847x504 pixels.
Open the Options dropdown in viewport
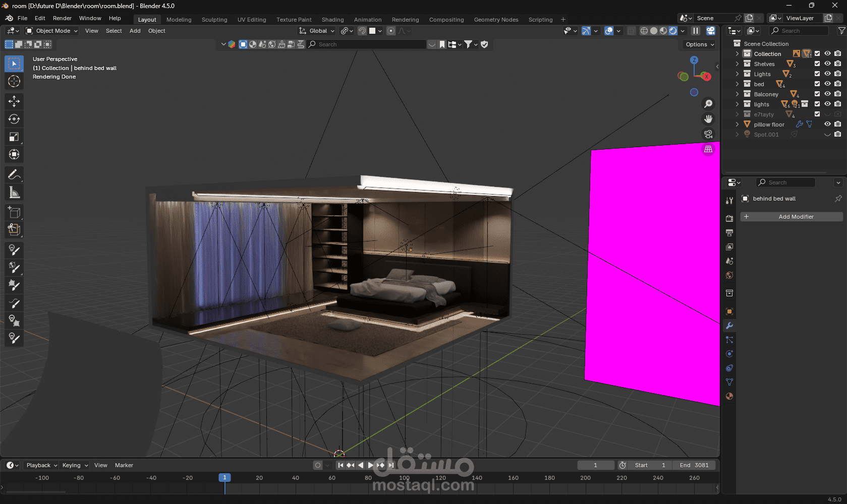coord(700,44)
